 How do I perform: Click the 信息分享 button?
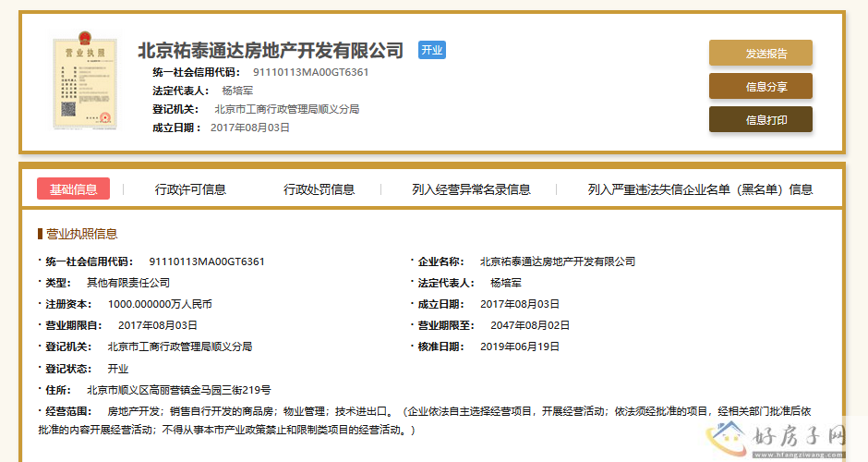(x=761, y=87)
